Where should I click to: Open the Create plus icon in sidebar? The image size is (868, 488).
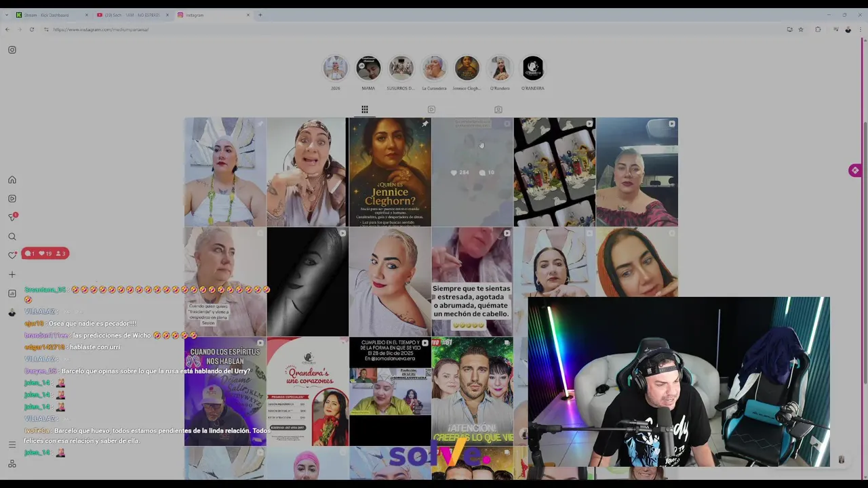(x=12, y=274)
